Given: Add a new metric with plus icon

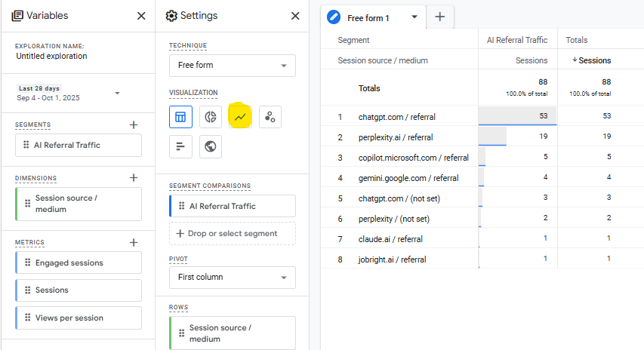Looking at the screenshot, I should (x=134, y=242).
